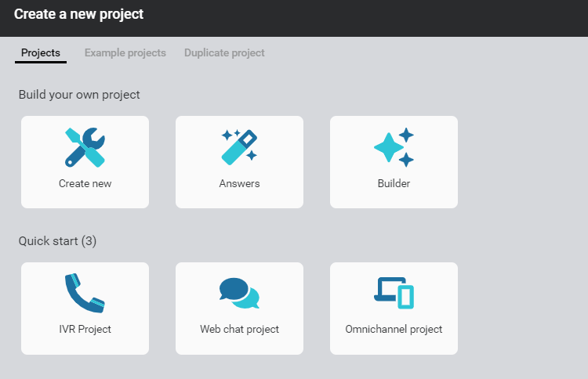Click the wrench and screwdriver icon
588x379 pixels.
point(85,147)
